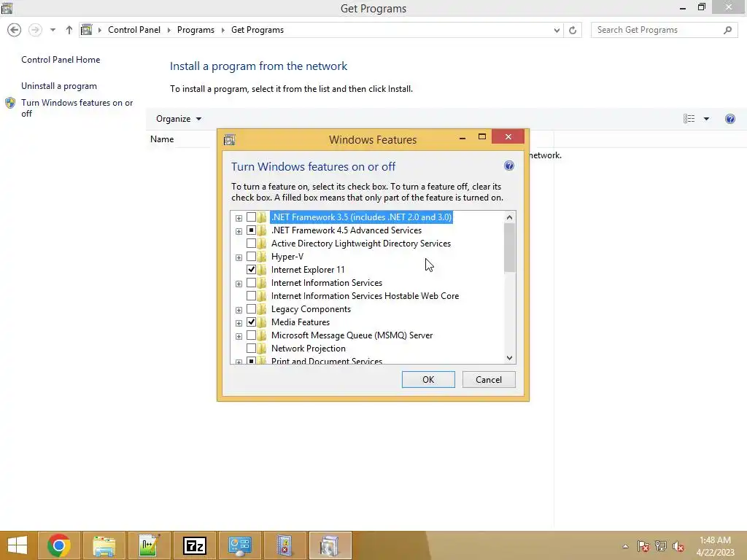Go up one level with up arrow
747x560 pixels.
(69, 30)
